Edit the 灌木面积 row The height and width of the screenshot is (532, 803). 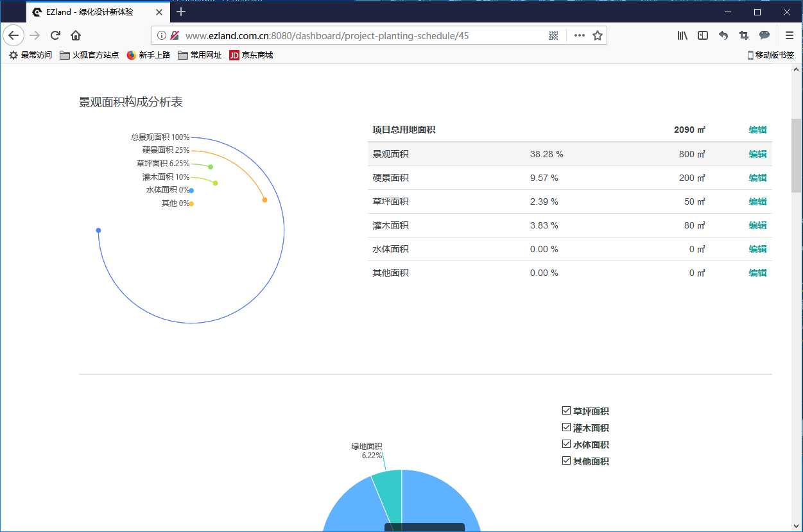pos(757,225)
